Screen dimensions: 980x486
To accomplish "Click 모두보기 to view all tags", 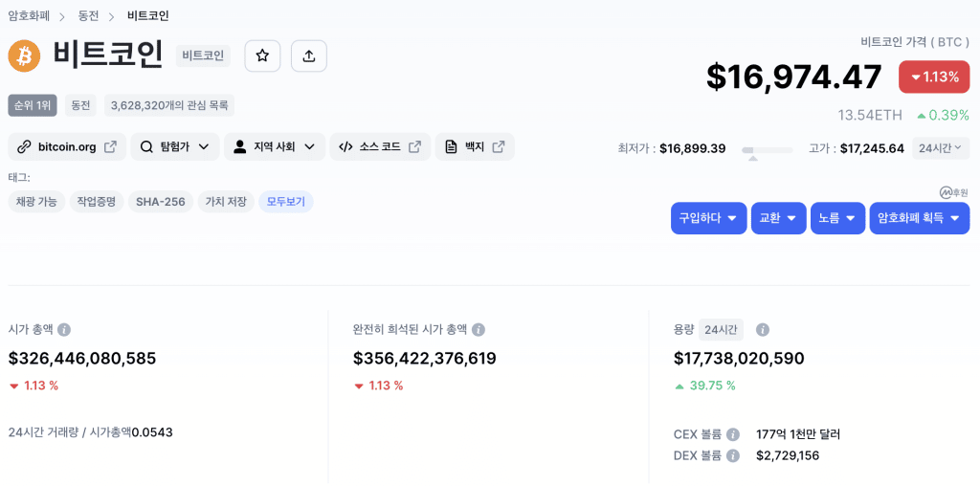I will click(x=285, y=202).
